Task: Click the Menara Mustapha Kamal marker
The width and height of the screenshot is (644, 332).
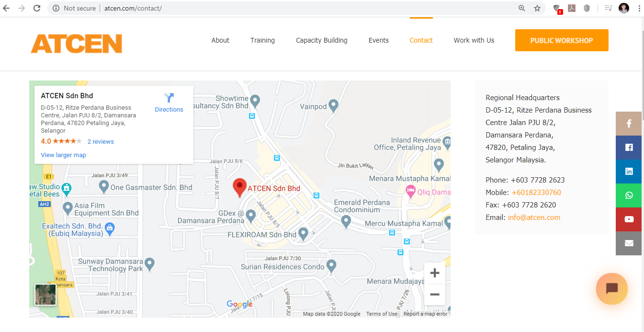Action: [x=439, y=166]
